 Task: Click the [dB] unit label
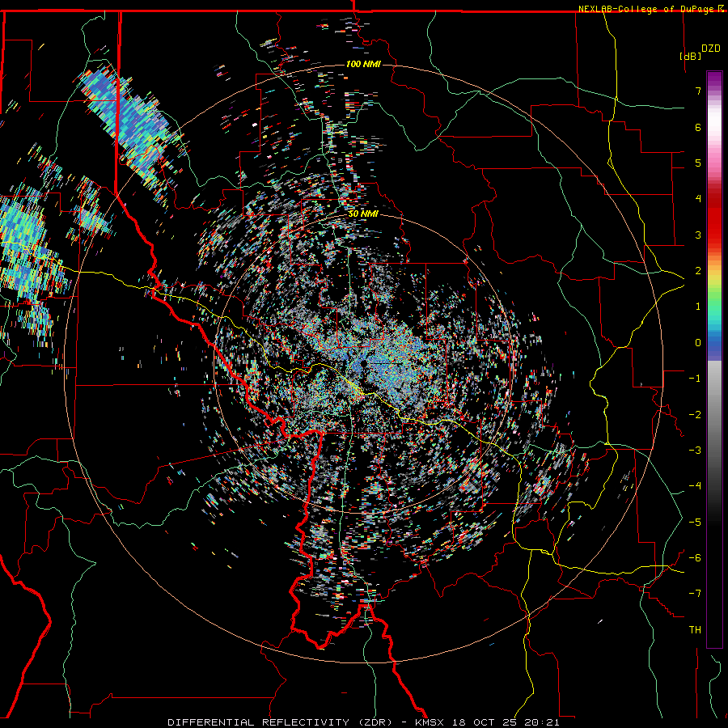click(690, 56)
